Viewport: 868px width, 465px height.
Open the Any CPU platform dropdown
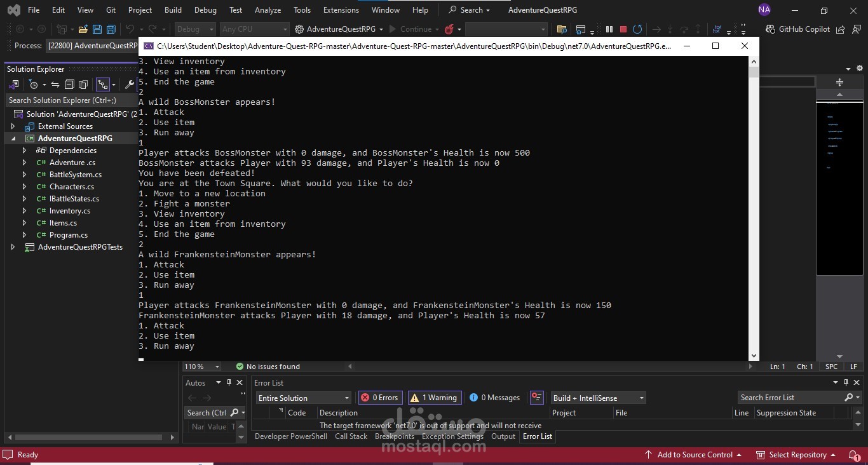(x=255, y=29)
